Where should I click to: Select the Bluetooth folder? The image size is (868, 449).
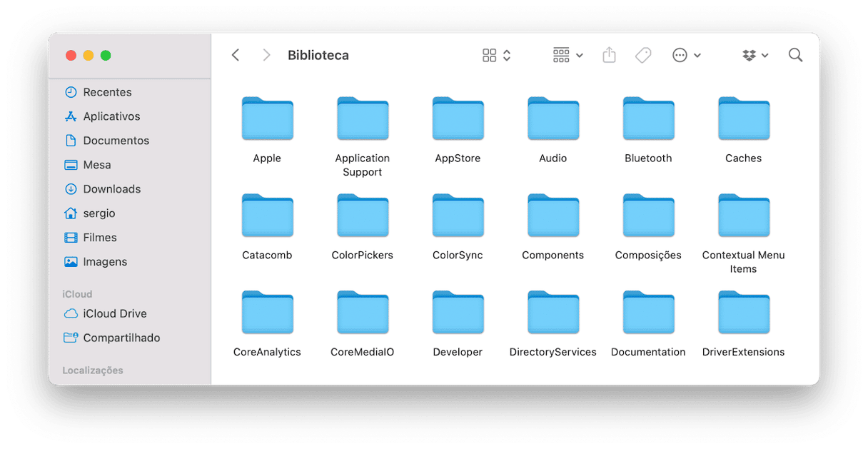pos(648,118)
